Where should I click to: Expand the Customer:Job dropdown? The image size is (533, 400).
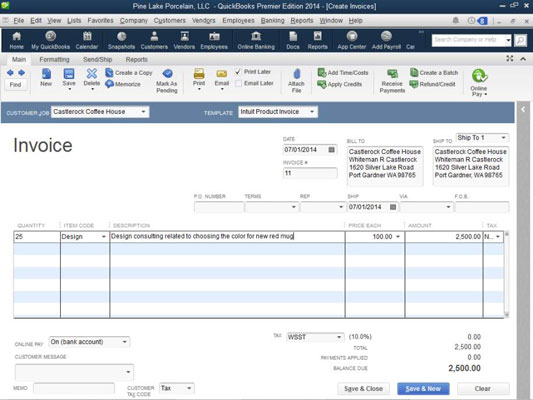point(143,111)
